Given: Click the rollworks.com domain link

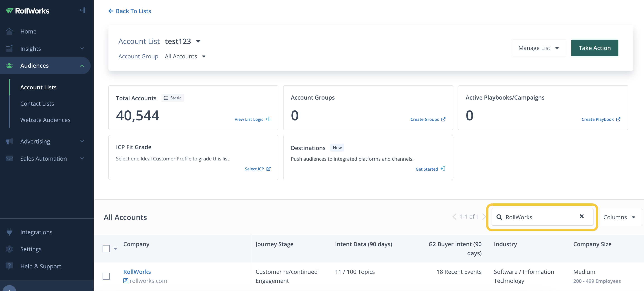Looking at the screenshot, I should coord(149,281).
